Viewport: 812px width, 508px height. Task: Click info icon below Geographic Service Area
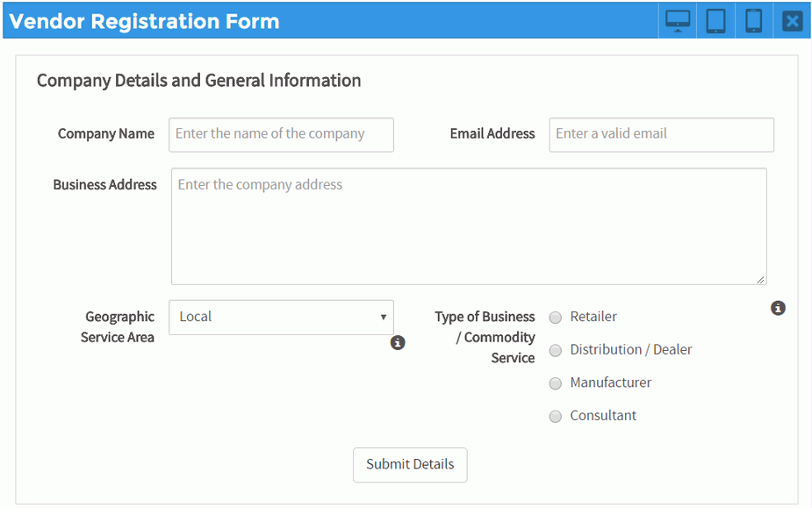(x=398, y=343)
